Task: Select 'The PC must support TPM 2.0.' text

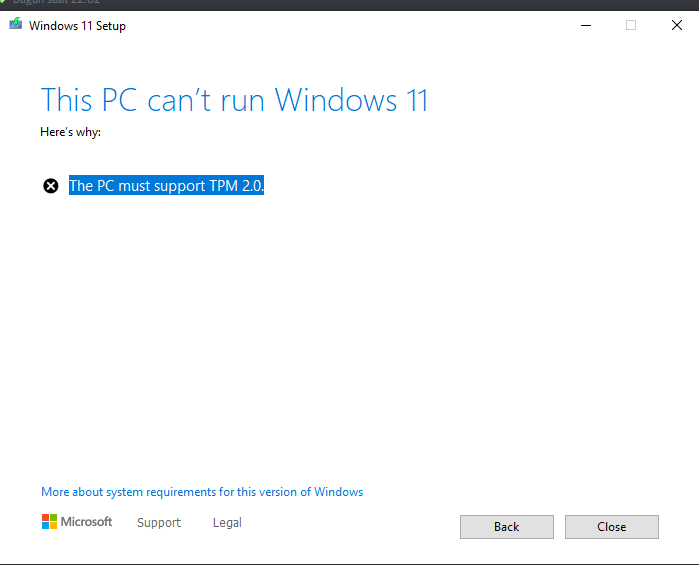Action: [x=166, y=185]
